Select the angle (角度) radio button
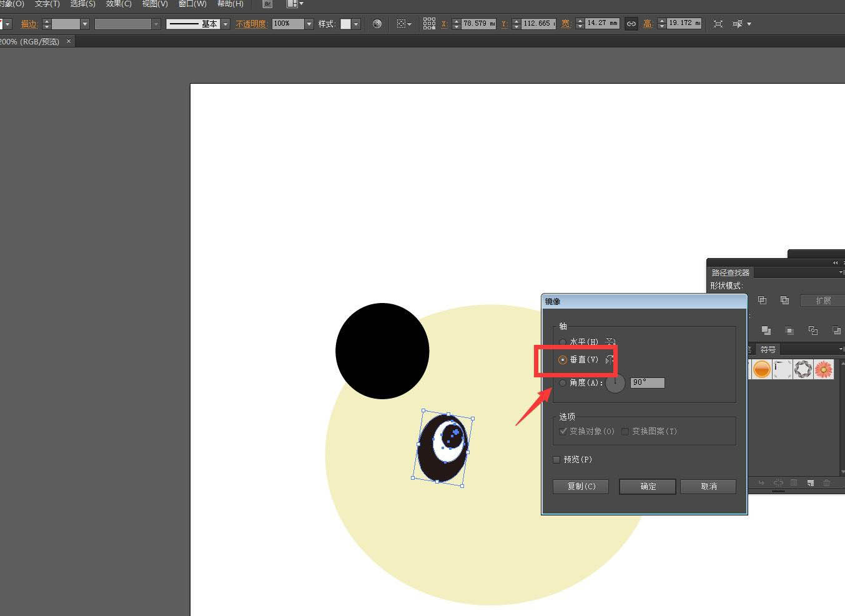The image size is (845, 616). (x=563, y=383)
